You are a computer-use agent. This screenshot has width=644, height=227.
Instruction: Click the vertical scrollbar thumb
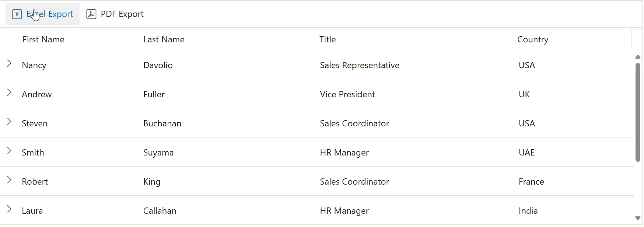coord(638,112)
